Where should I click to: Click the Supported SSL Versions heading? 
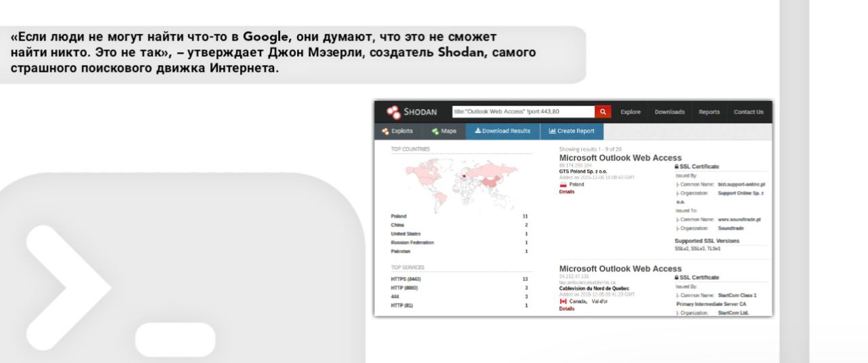[707, 241]
